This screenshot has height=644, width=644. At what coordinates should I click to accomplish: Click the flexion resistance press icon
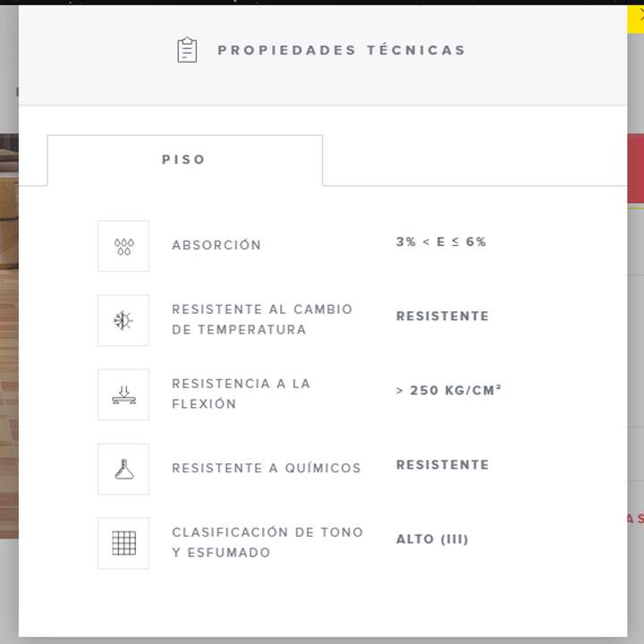123,394
